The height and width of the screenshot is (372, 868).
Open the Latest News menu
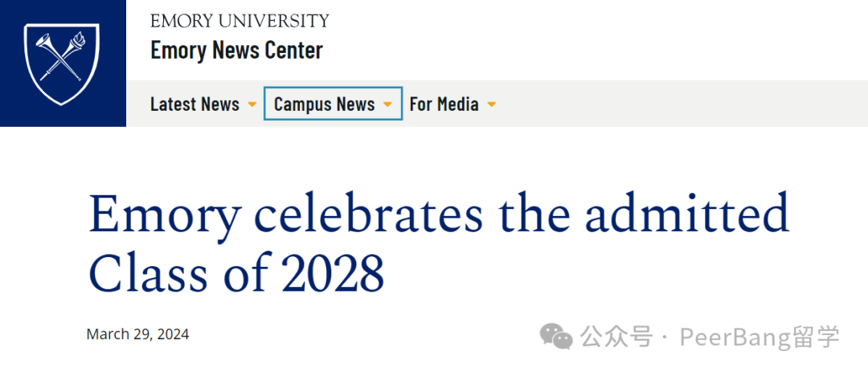coord(194,104)
